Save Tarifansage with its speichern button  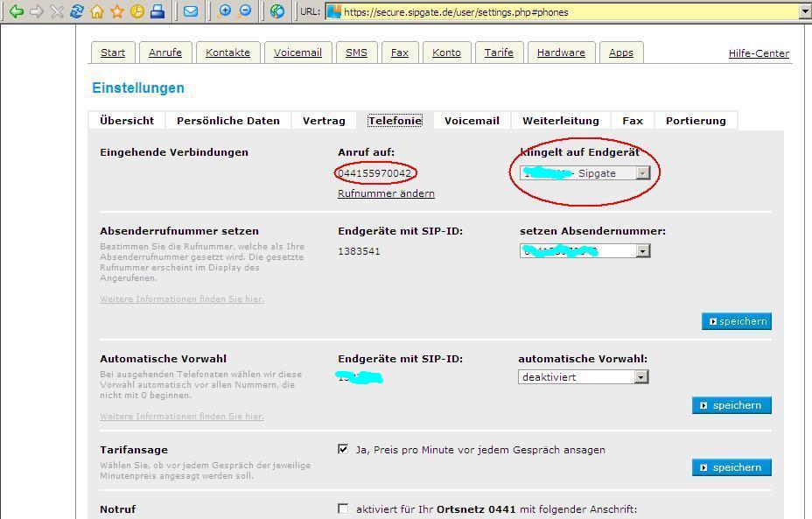point(731,467)
